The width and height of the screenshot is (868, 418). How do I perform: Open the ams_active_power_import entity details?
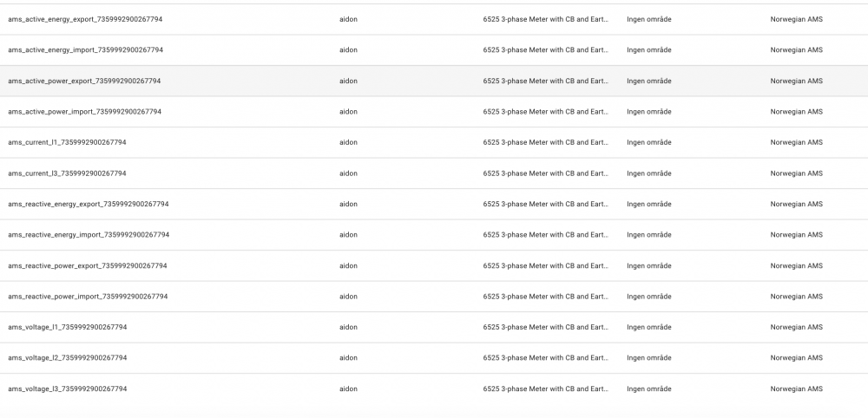[x=84, y=112]
